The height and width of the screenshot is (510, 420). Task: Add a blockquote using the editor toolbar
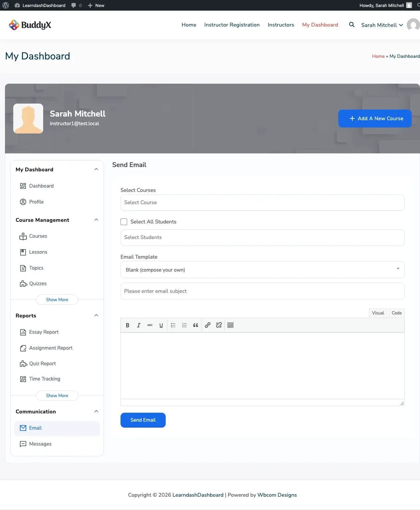(x=196, y=325)
